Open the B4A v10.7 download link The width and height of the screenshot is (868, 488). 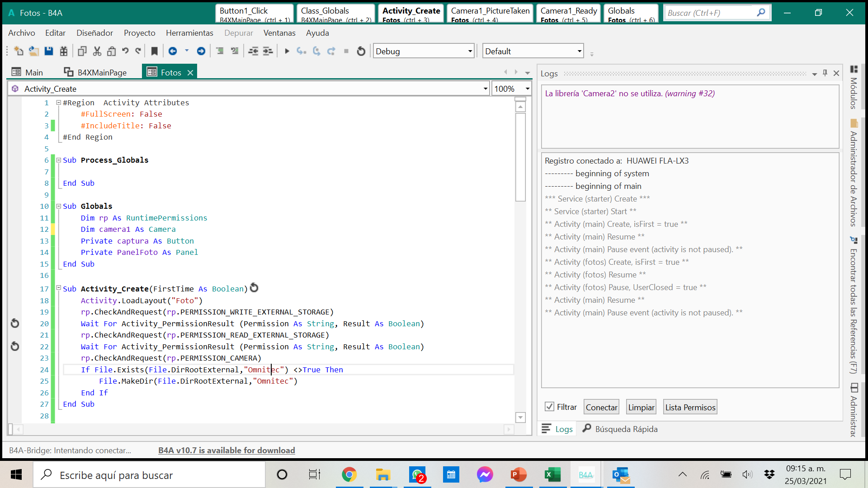pos(226,450)
